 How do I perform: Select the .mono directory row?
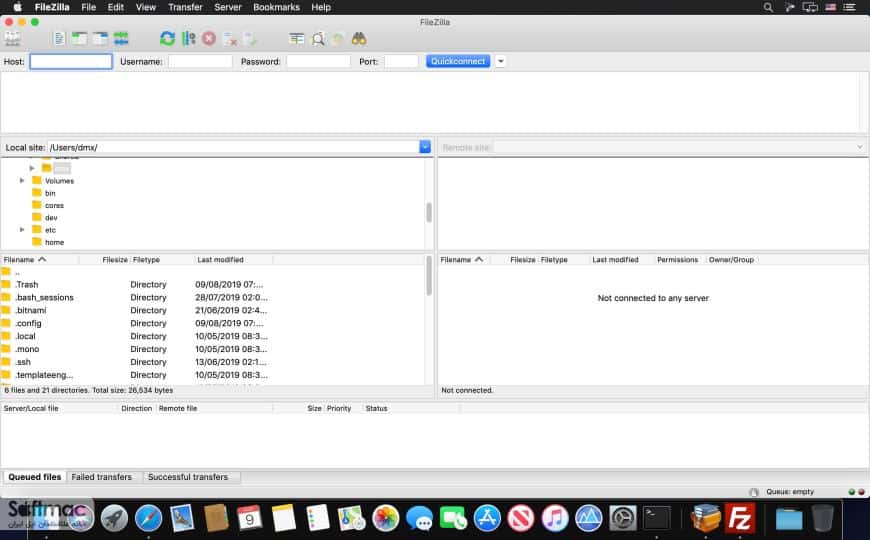click(x=214, y=349)
